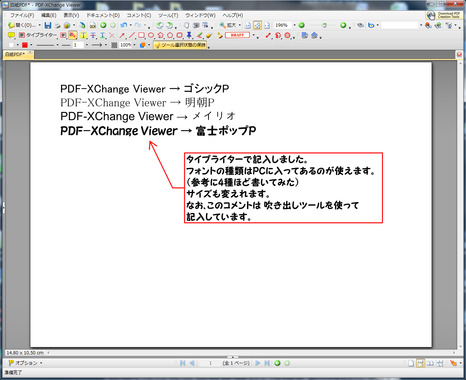Click the green zoom in button

343,25
